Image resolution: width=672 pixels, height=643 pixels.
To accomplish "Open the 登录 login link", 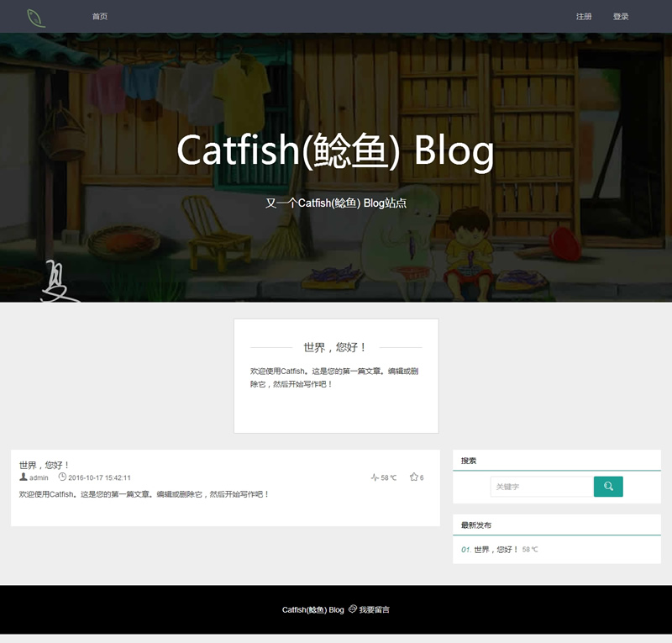I will (621, 16).
